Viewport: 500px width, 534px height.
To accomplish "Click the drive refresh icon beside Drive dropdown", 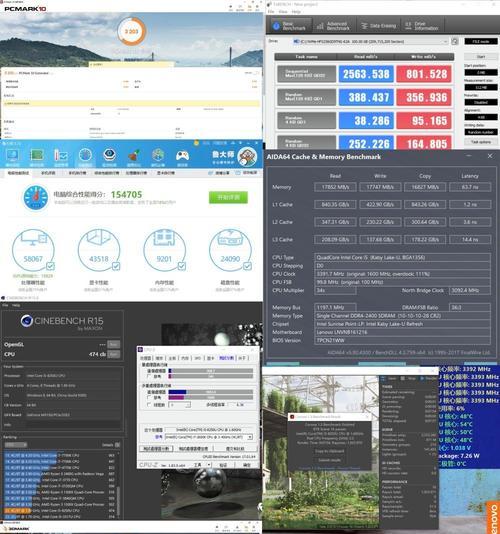I will tap(455, 42).
